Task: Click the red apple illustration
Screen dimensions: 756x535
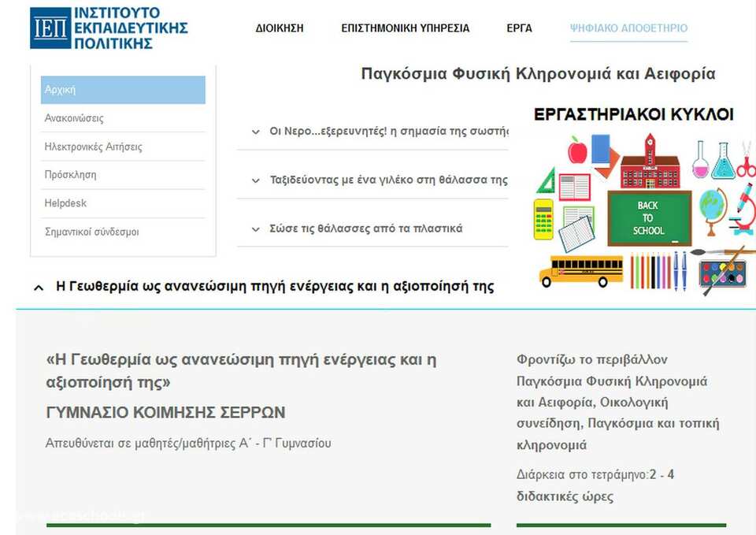Action: pos(577,150)
